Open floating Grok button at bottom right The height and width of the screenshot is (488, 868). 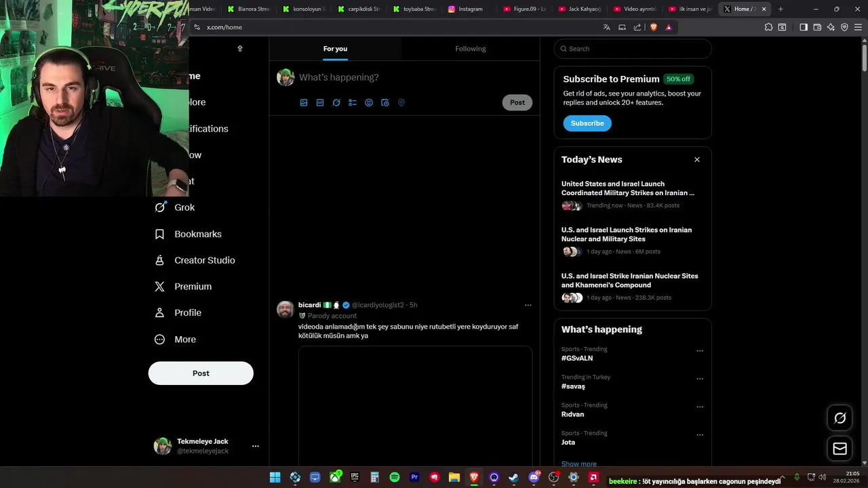point(840,418)
